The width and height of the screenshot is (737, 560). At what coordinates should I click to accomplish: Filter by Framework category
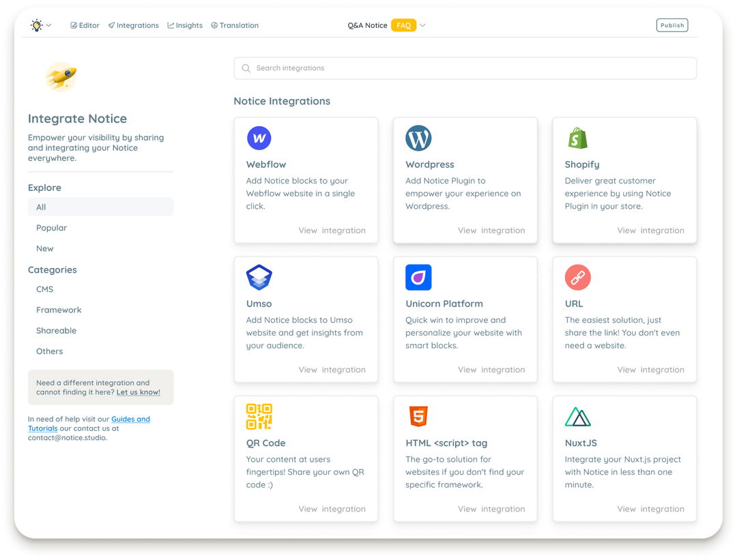point(59,310)
